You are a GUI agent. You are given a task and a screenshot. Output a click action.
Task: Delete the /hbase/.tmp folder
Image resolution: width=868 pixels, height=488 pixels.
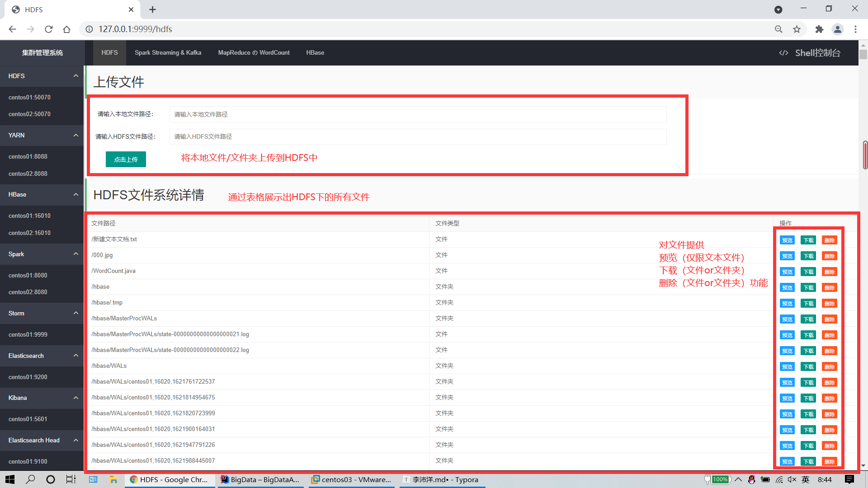coord(830,304)
